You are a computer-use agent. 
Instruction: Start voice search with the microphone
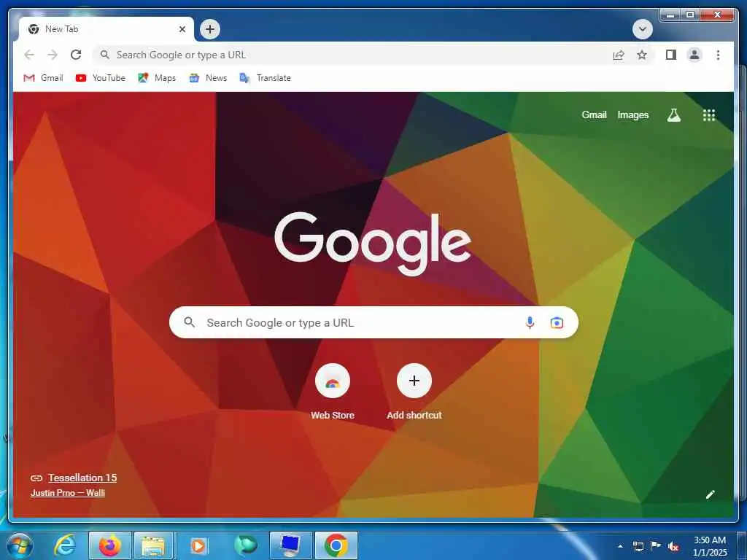tap(530, 322)
